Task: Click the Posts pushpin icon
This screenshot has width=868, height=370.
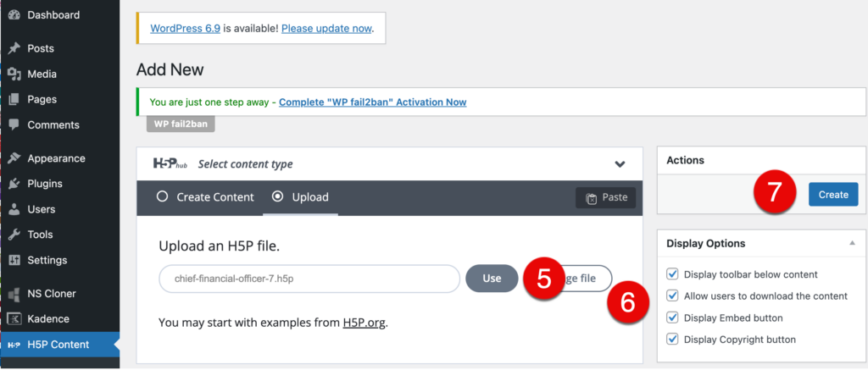Action: point(14,49)
